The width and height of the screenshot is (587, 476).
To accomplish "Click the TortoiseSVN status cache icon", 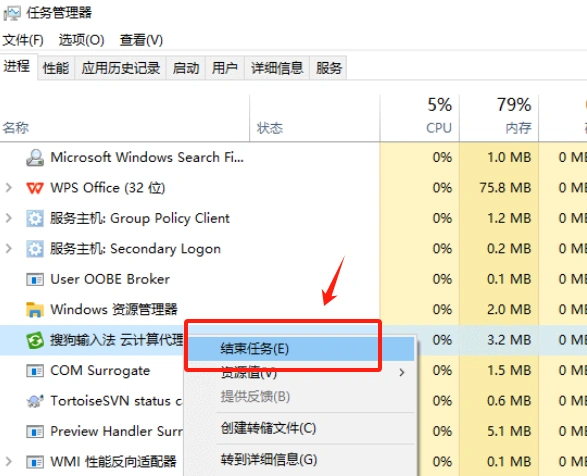I will pos(35,401).
